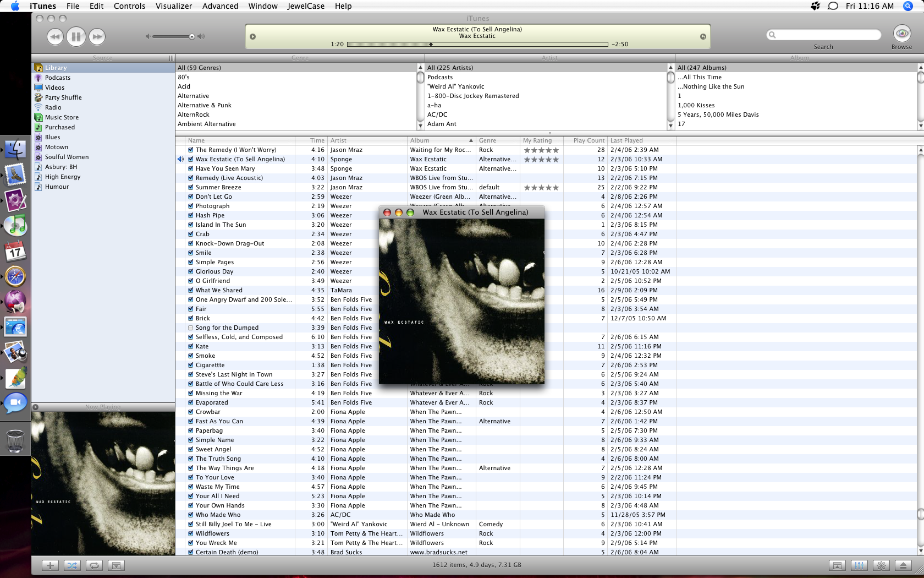The height and width of the screenshot is (578, 924).
Task: Uncheck the song Brick checkbox
Action: click(190, 318)
